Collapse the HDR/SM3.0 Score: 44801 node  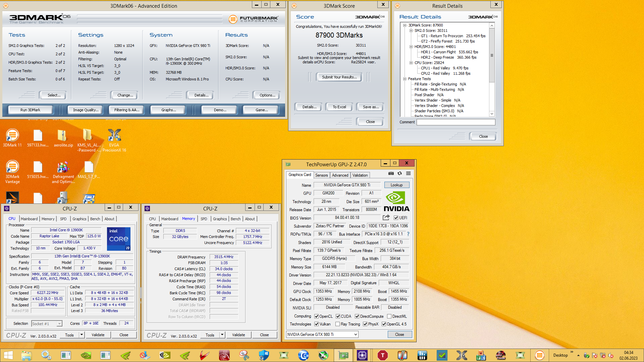click(411, 47)
